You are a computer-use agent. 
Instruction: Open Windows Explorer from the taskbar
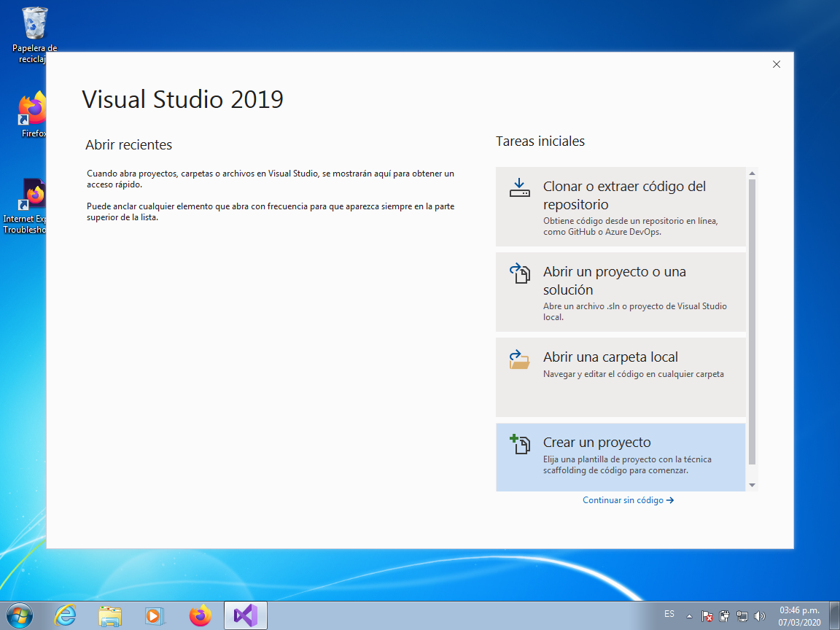tap(110, 615)
